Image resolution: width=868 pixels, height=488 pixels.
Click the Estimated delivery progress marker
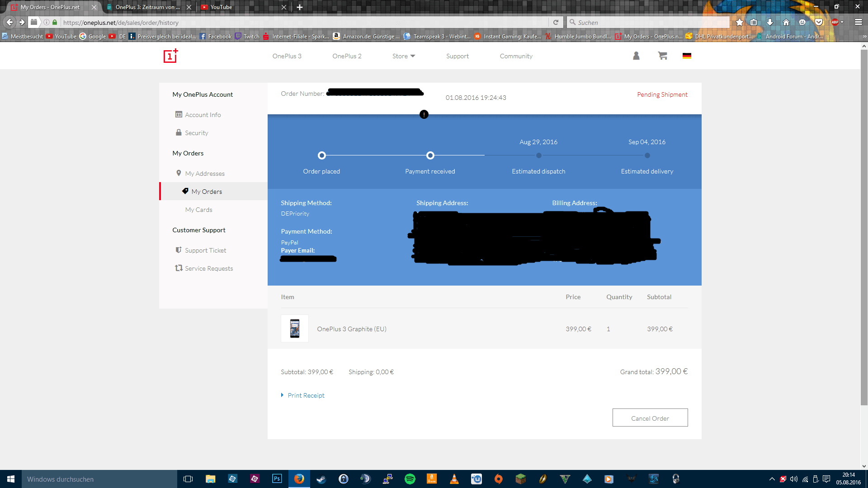tap(647, 155)
